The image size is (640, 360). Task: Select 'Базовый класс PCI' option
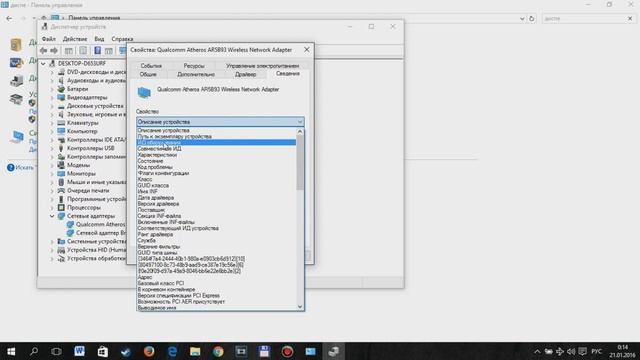[216, 283]
